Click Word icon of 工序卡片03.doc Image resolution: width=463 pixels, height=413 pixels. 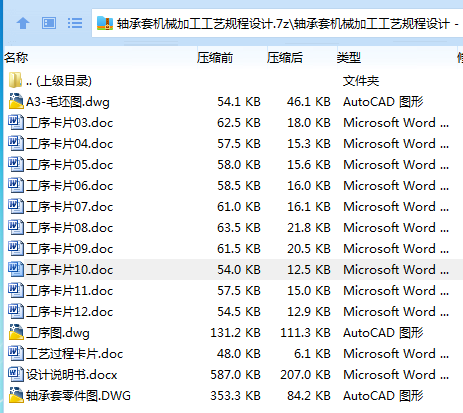16,122
